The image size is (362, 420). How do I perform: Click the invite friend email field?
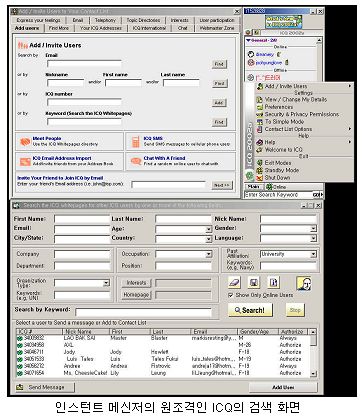168,185
